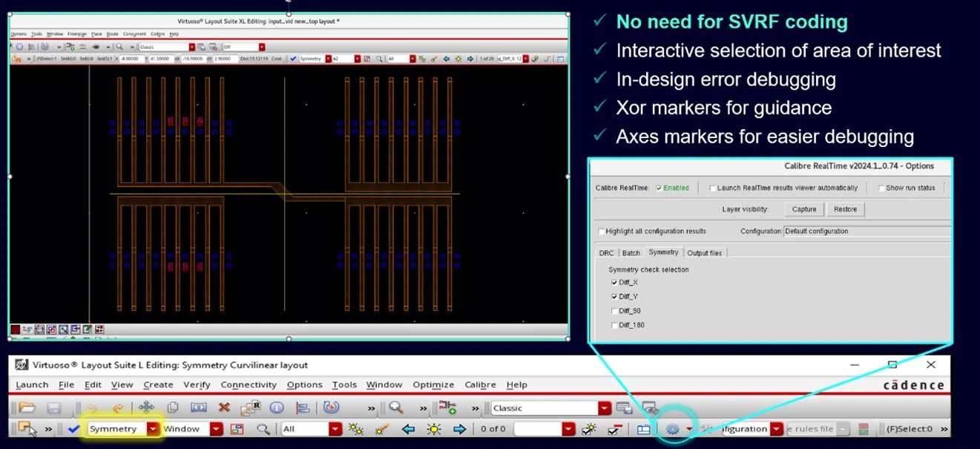
Task: Expand the Symmetry check type dropdown
Action: (154, 429)
